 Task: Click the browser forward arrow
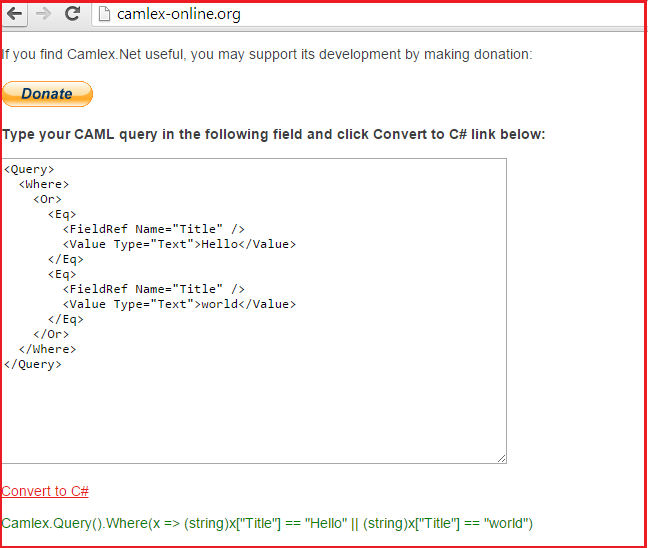43,14
